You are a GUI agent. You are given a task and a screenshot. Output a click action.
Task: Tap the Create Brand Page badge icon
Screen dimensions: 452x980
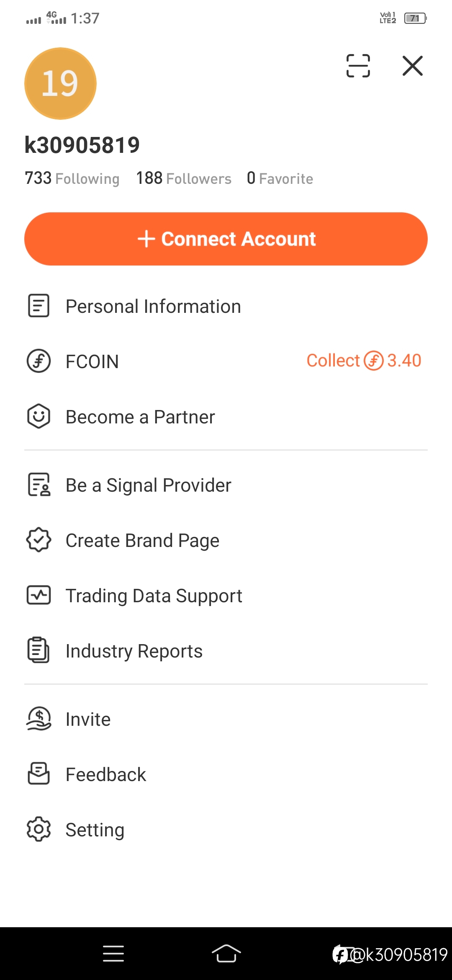click(x=39, y=540)
